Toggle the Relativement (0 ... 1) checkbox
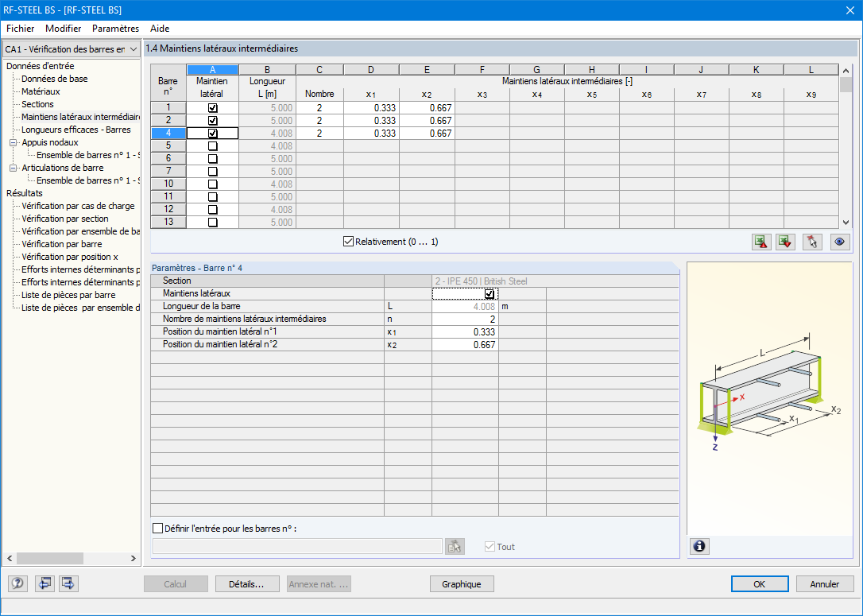This screenshot has width=863, height=616. tap(348, 241)
